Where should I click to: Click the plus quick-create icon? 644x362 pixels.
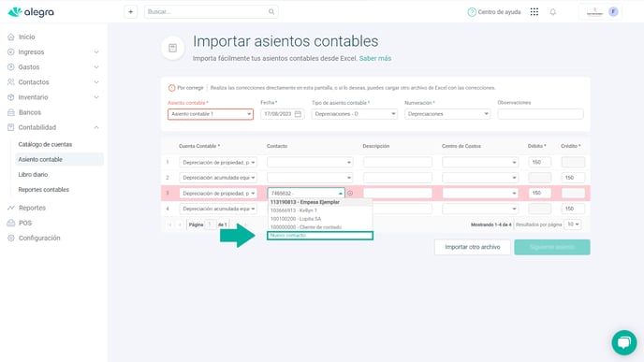click(131, 11)
